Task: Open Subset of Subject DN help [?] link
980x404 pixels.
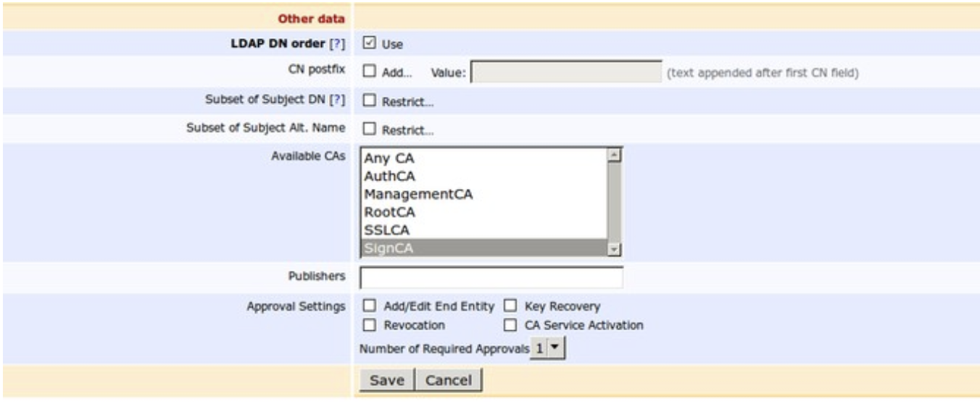Action: 337,101
